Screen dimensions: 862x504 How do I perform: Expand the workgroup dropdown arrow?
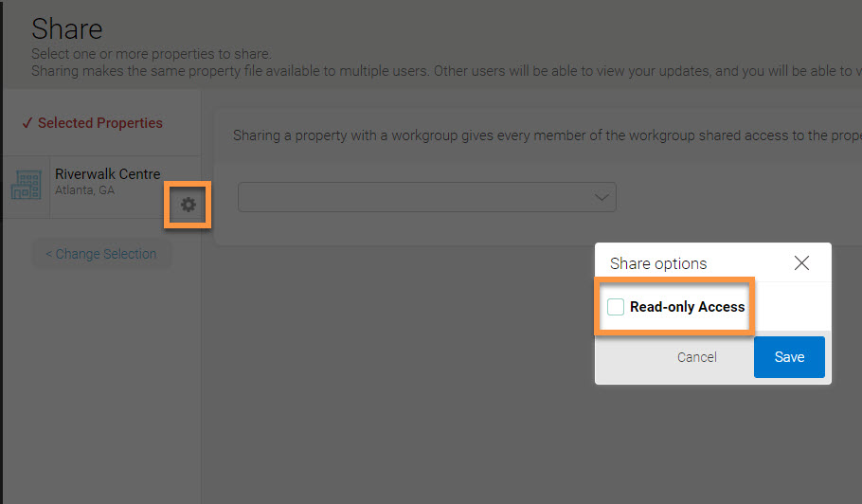click(x=601, y=197)
